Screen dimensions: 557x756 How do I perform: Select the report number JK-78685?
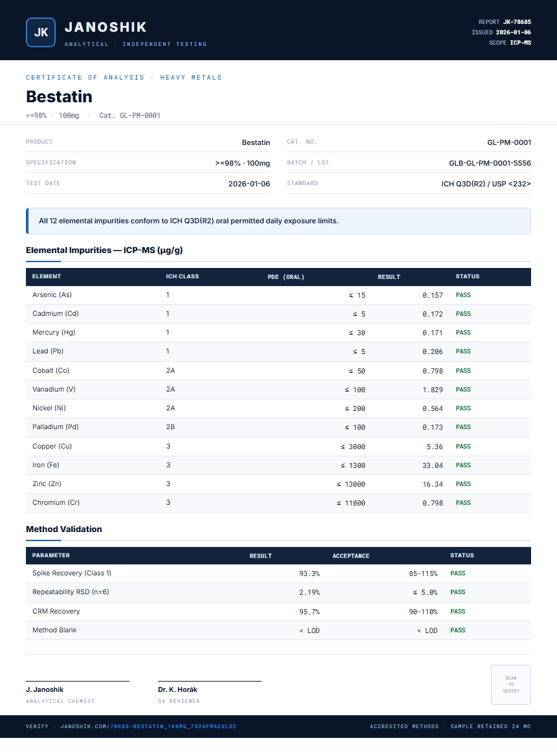coord(517,22)
